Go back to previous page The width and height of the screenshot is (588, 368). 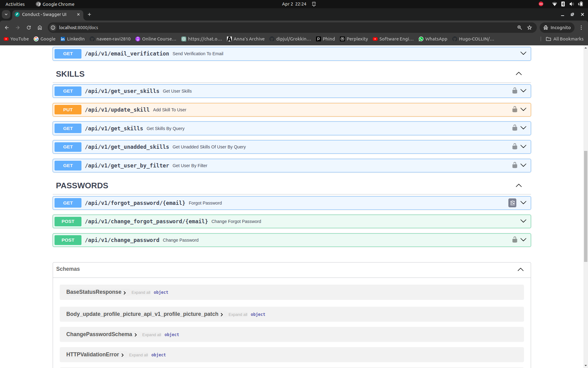7,28
